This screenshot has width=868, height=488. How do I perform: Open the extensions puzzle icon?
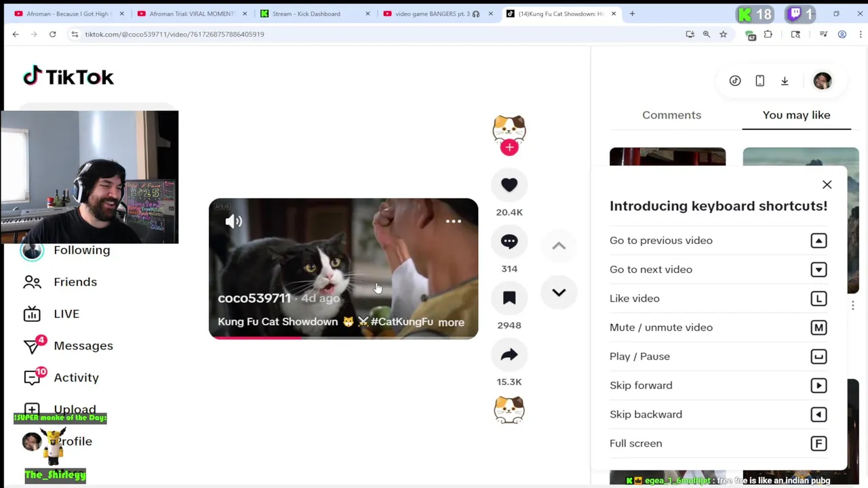click(768, 34)
